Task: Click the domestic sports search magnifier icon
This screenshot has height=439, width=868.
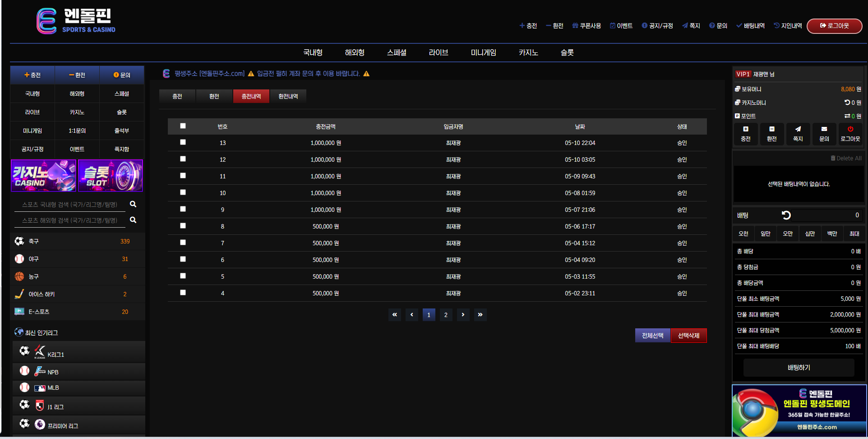Action: coord(133,204)
